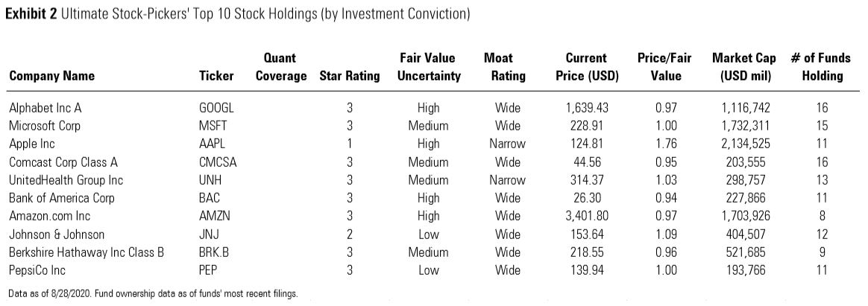Select the AMZN ticker symbol
Viewport: 868px width, 306px height.
pos(213,216)
